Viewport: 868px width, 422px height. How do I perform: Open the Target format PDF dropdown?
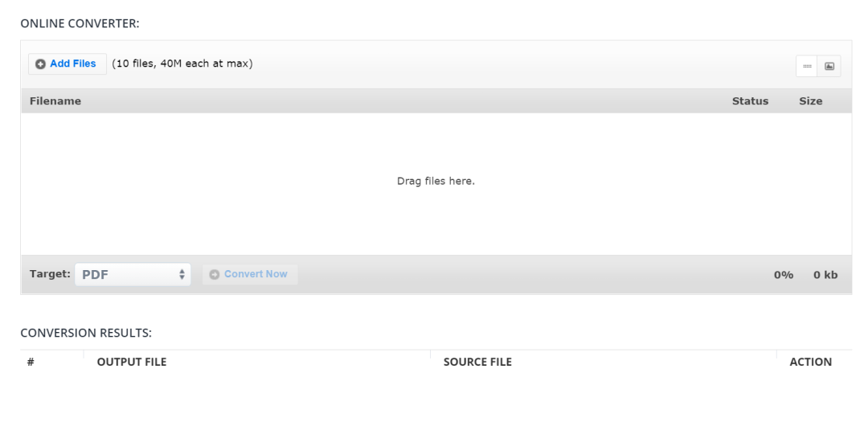133,275
